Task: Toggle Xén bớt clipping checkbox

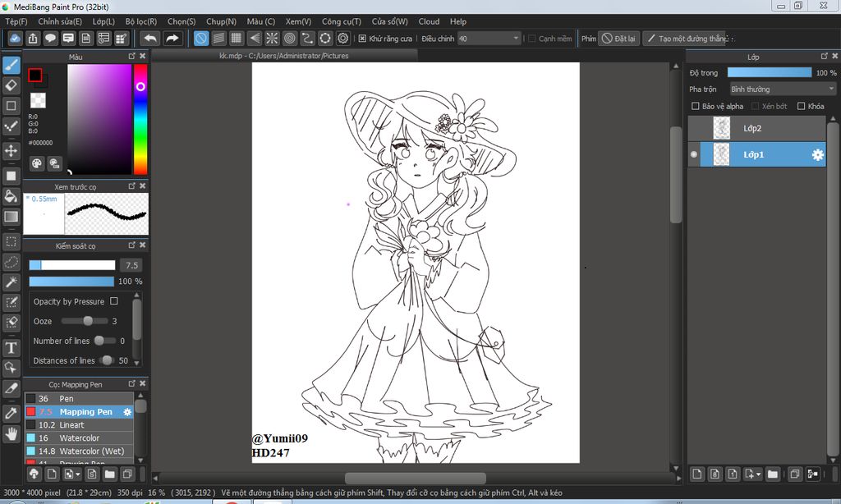Action: point(756,106)
